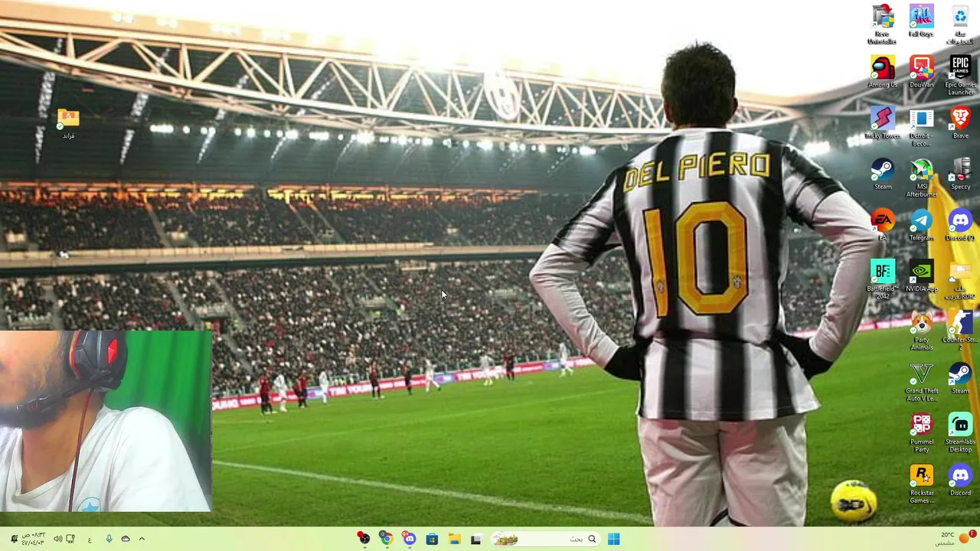Open the Discord (2) desktop icon
Image resolution: width=980 pixels, height=551 pixels.
click(960, 225)
